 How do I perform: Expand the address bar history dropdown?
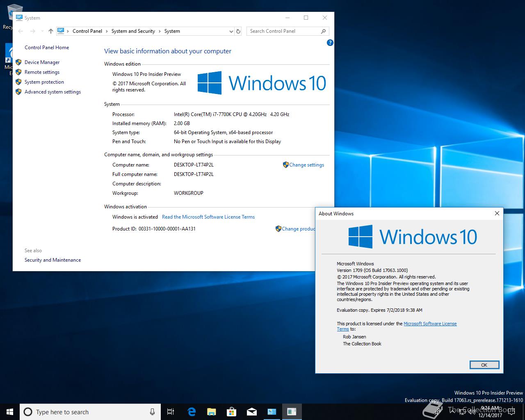point(231,31)
